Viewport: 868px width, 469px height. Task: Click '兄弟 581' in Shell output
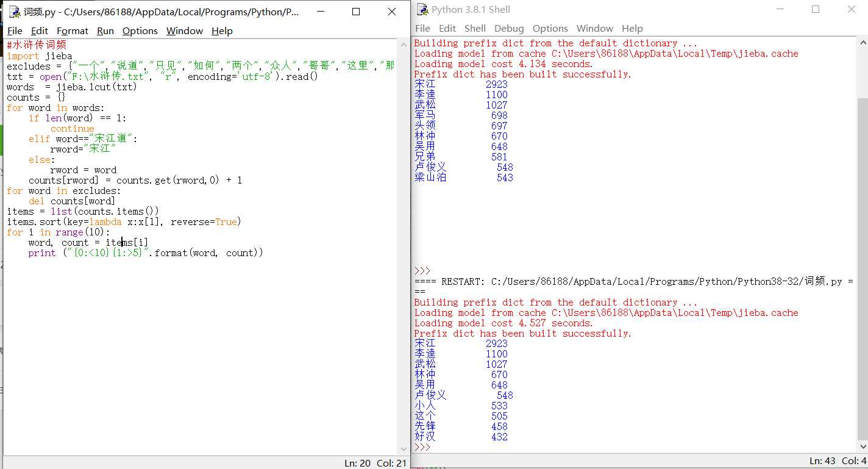click(x=461, y=157)
